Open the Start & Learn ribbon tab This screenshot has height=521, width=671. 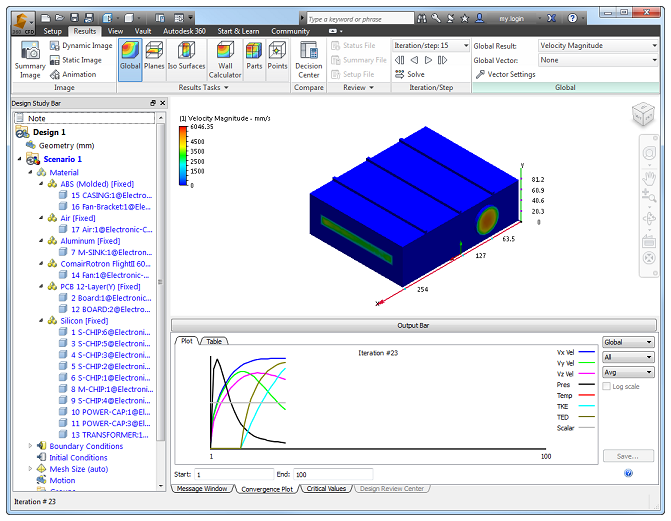point(238,31)
